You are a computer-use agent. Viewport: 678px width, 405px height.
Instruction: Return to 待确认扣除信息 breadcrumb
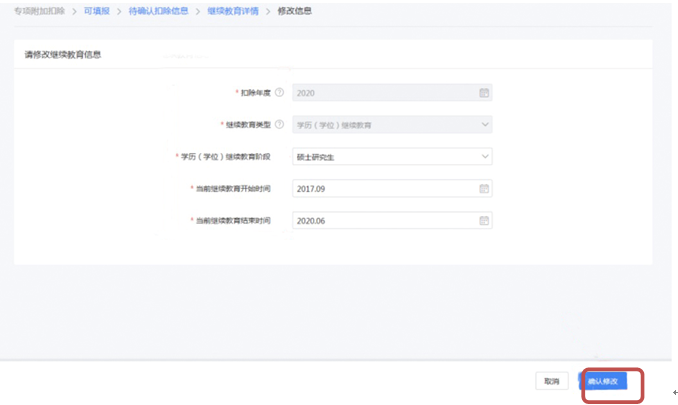click(x=158, y=11)
